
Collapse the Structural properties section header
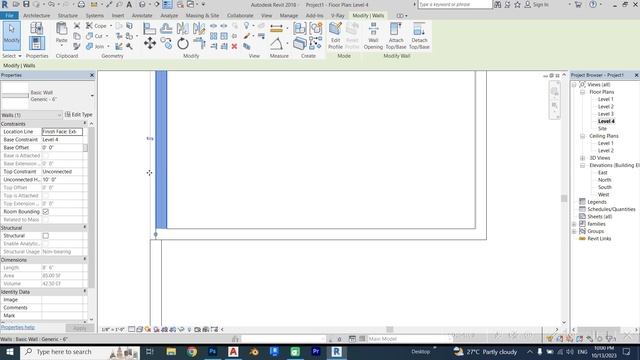click(x=85, y=228)
